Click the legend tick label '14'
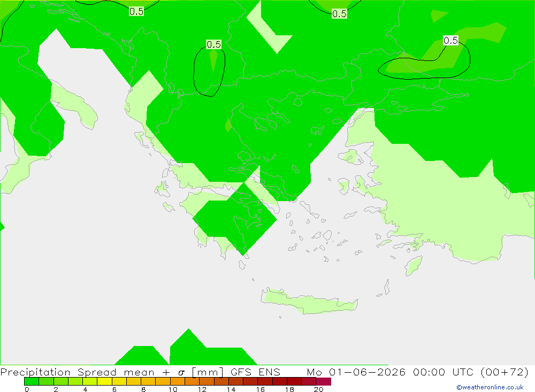The image size is (535, 392). (231, 389)
